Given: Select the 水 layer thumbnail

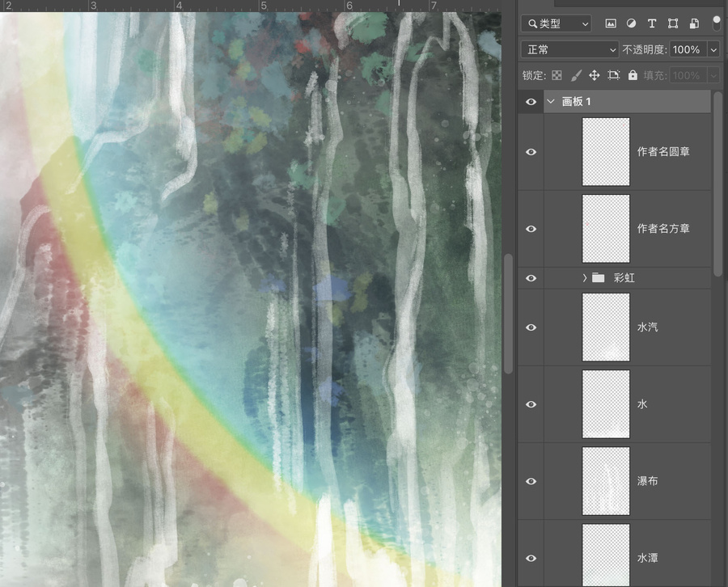Looking at the screenshot, I should tap(606, 404).
